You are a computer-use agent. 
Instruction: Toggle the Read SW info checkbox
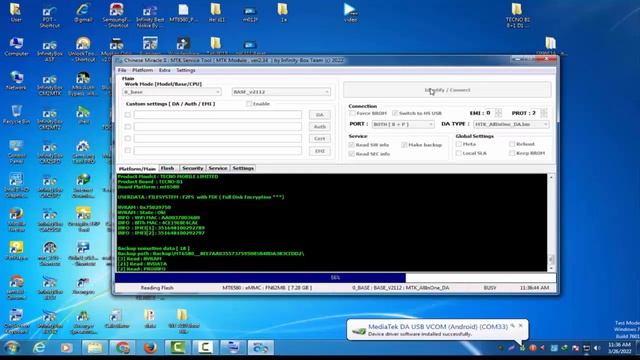coord(351,145)
